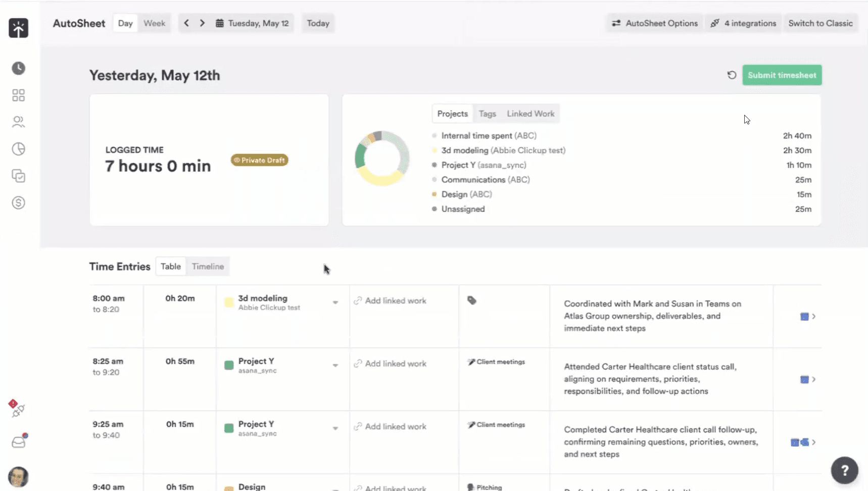Click 'Internal time spent (ABC)' project row
The width and height of the screenshot is (868, 491).
[x=621, y=136]
